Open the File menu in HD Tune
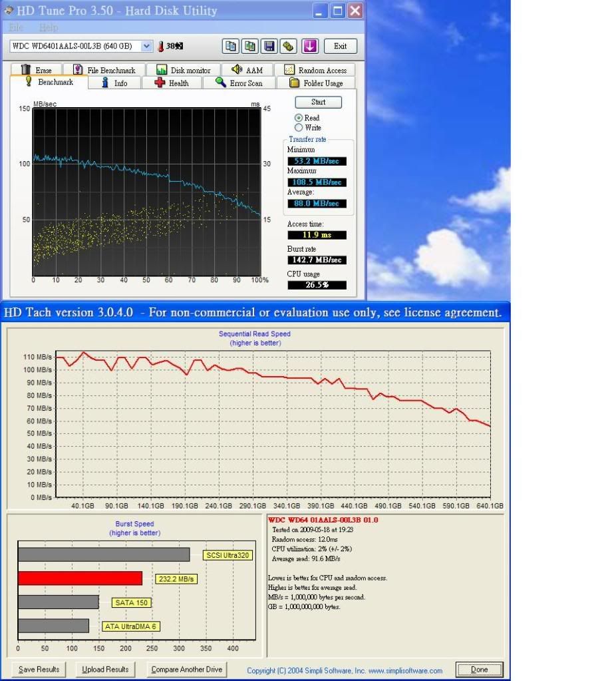This screenshot has height=681, width=616. pos(15,28)
